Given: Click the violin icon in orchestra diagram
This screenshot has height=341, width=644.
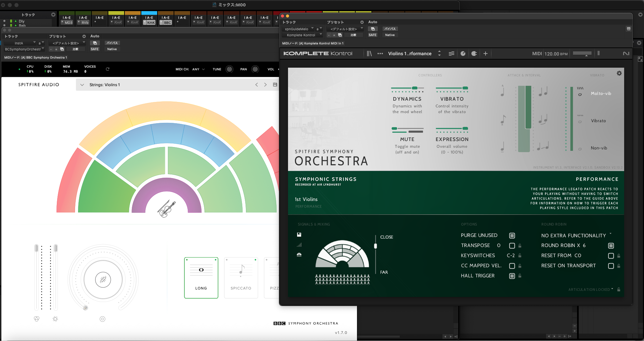Looking at the screenshot, I should [x=166, y=209].
